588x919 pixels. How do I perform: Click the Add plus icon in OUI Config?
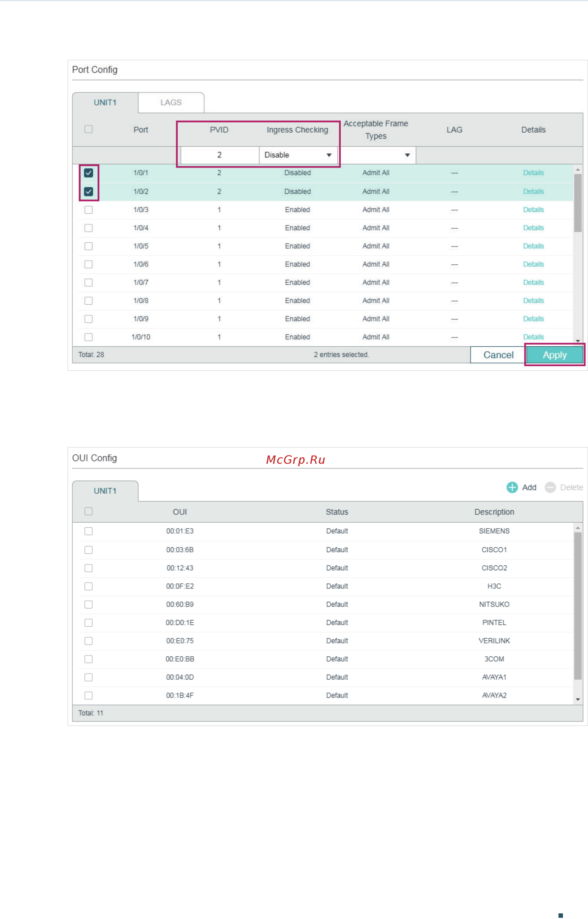click(512, 488)
